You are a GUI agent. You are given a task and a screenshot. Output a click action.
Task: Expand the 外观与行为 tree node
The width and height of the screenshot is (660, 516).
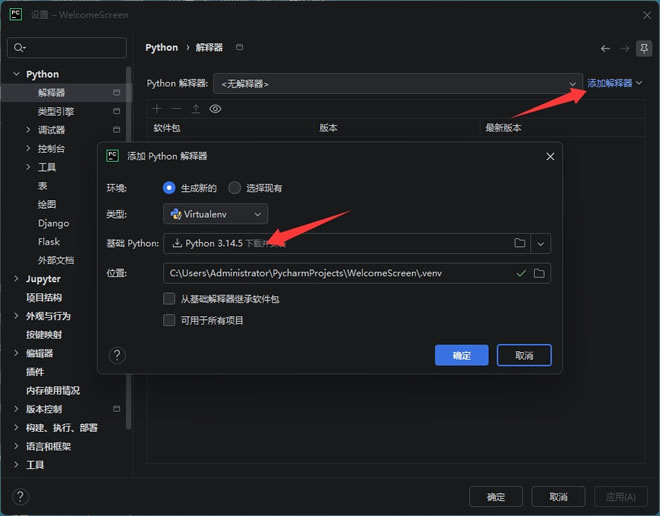[16, 316]
